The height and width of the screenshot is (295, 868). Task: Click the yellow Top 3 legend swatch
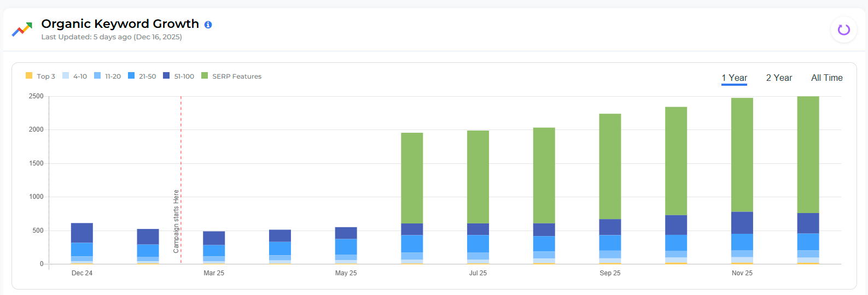pos(29,76)
